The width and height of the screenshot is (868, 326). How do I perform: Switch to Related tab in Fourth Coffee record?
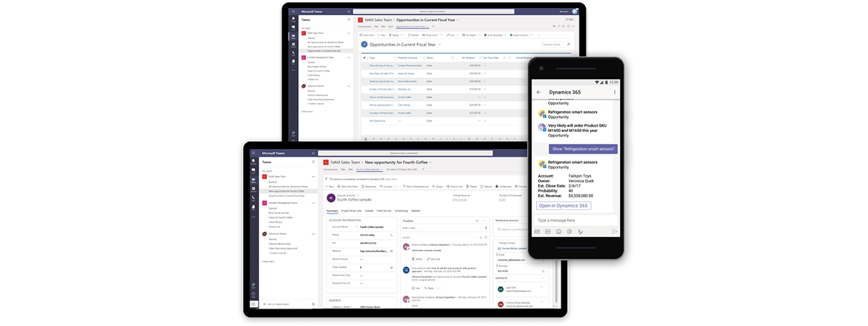pyautogui.click(x=416, y=211)
